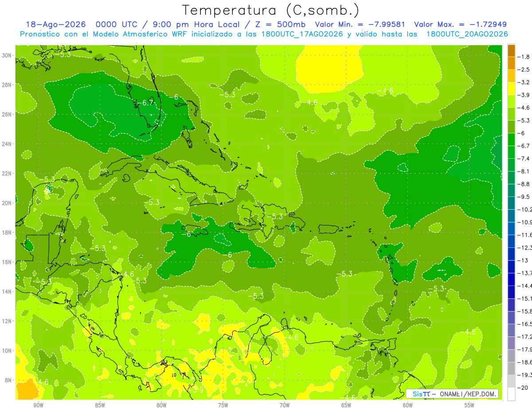Click the "10N" latitude axis label

(7, 350)
